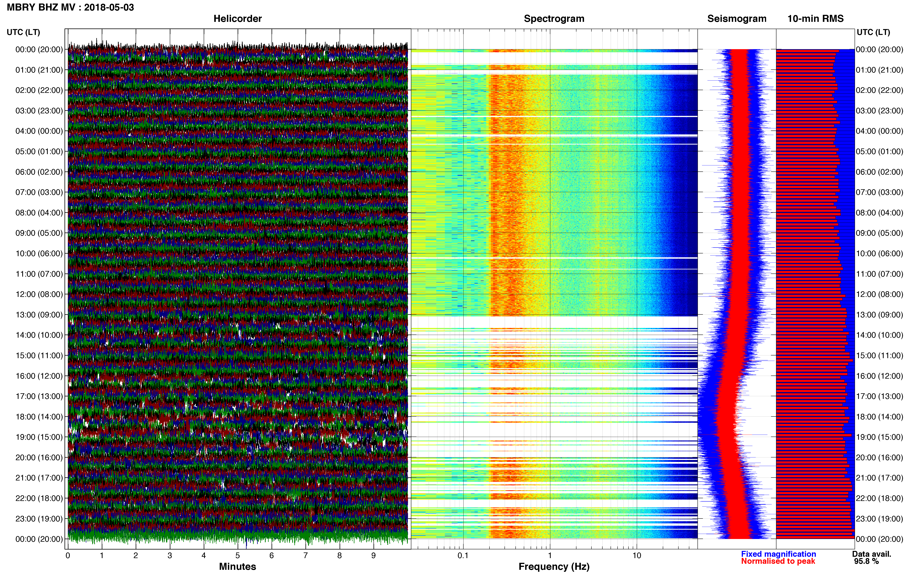The height and width of the screenshot is (578, 924).
Task: Click left time label '21:00 (17:00)'
Action: 39,478
